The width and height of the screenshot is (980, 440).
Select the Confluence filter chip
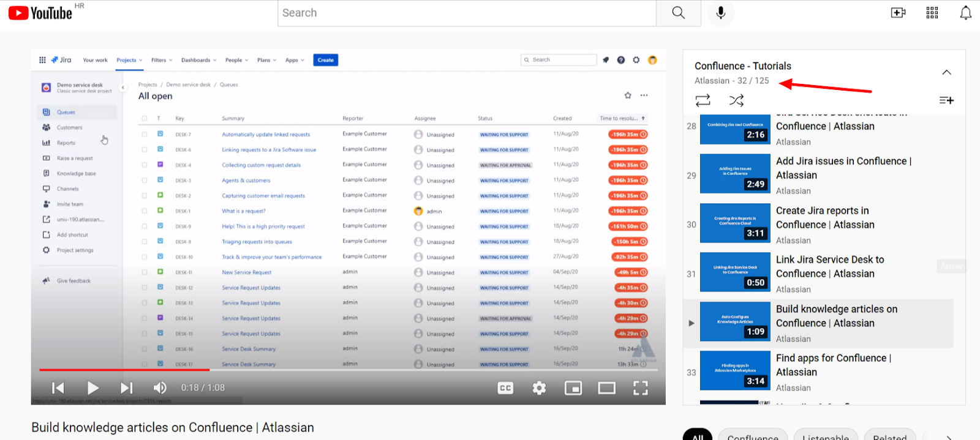tap(753, 436)
